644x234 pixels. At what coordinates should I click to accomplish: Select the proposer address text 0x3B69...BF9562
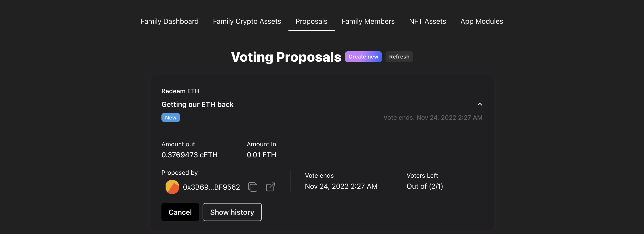(211, 187)
